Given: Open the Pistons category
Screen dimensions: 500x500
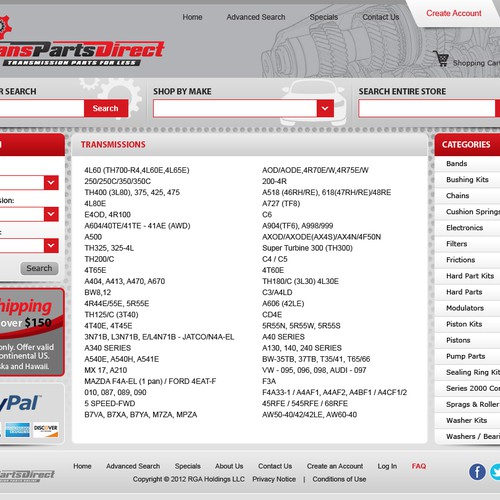Looking at the screenshot, I should pos(458,340).
